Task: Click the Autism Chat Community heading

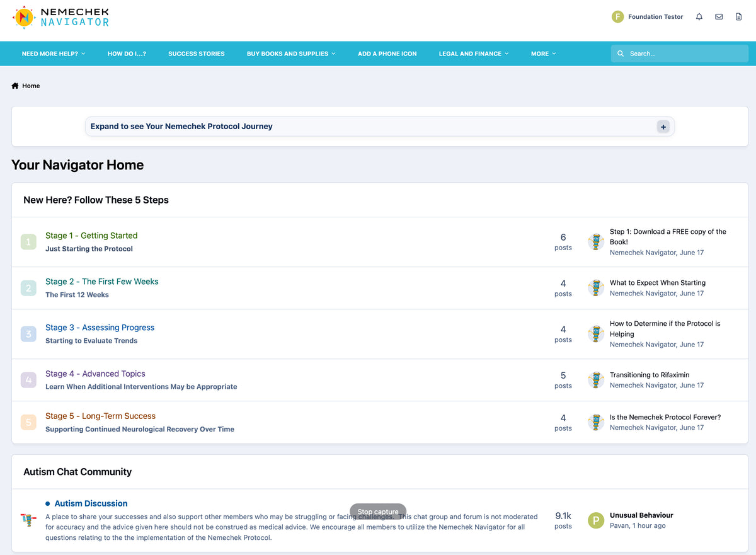Action: (x=77, y=472)
